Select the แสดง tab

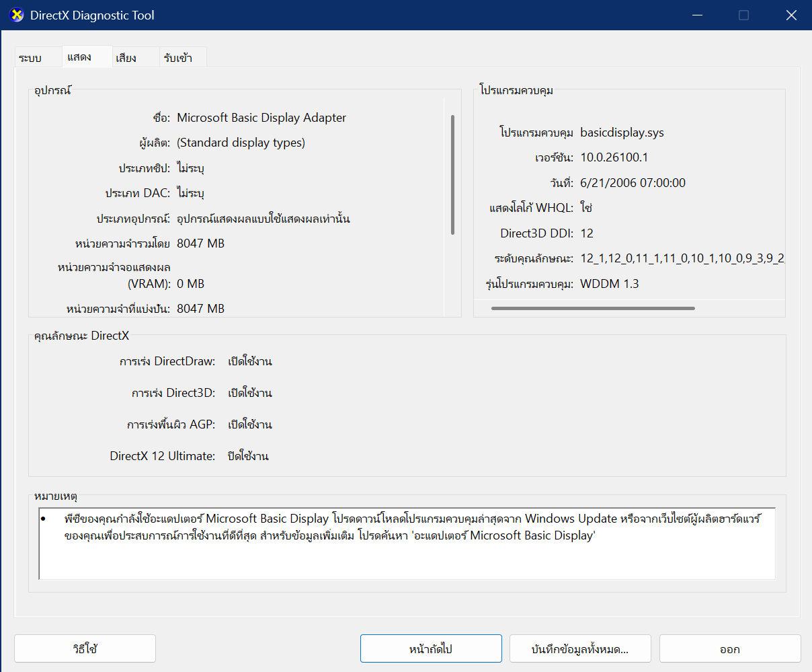click(79, 57)
